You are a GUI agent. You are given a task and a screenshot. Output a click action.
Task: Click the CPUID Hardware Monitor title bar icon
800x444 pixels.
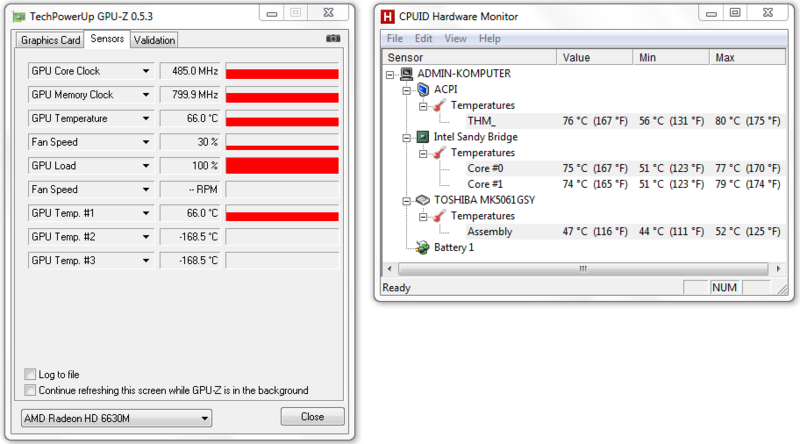[388, 17]
